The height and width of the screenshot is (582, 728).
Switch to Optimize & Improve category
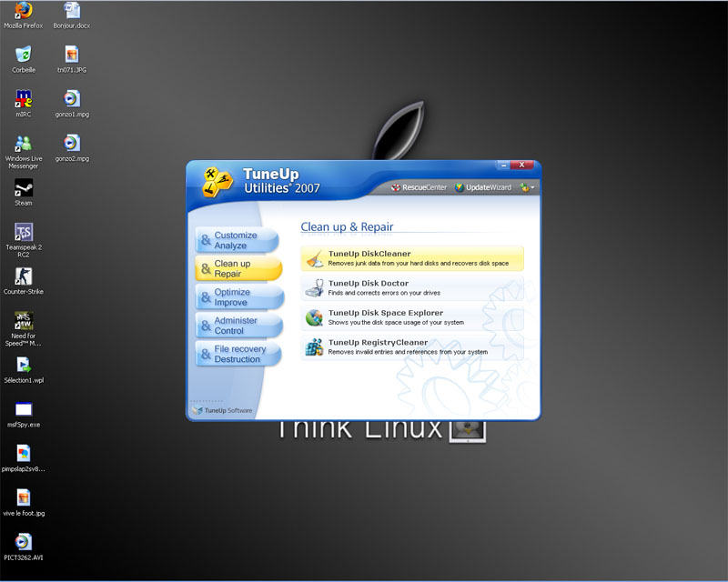click(239, 297)
